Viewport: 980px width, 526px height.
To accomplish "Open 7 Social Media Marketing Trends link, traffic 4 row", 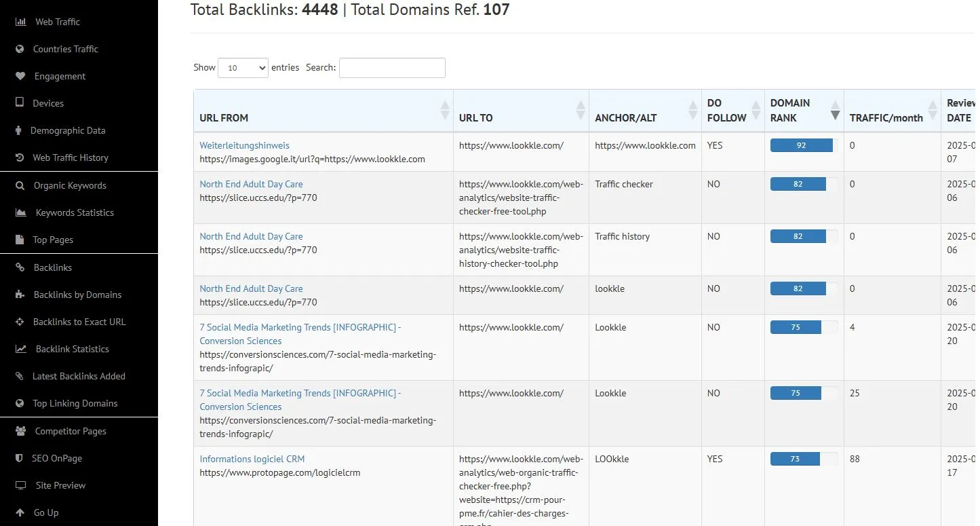I will click(x=300, y=334).
